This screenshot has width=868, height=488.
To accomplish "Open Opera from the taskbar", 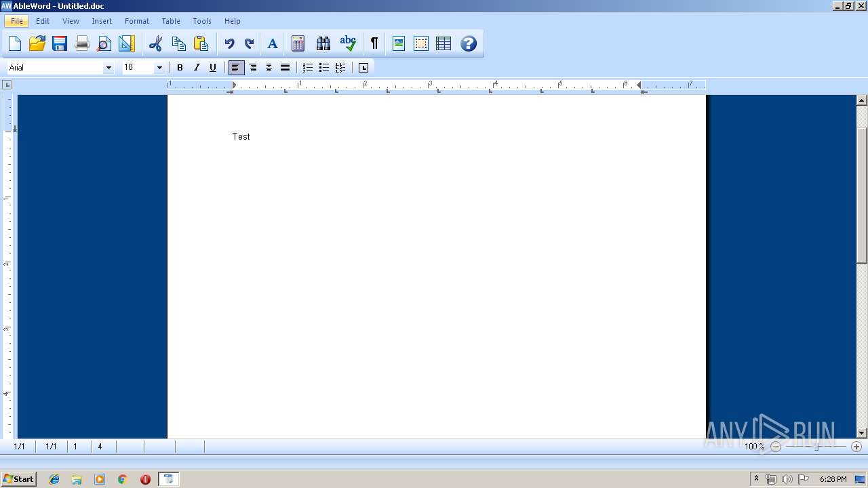I will coord(145,479).
